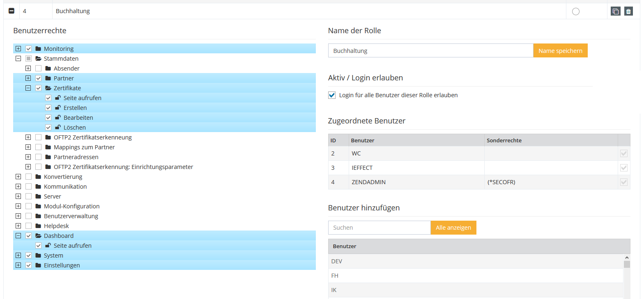The width and height of the screenshot is (644, 299).
Task: Select the Benutzerverwaltung tree item
Action: coord(71,216)
